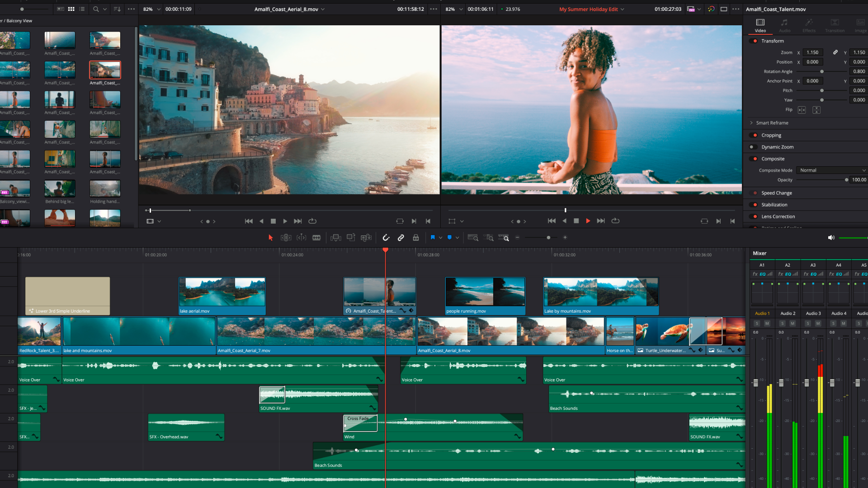868x488 pixels.
Task: Toggle the linked selection chain icon
Action: pyautogui.click(x=401, y=238)
